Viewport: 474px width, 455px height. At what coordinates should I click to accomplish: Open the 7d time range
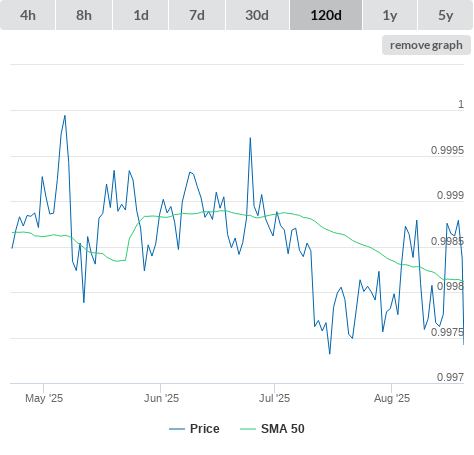(x=197, y=15)
